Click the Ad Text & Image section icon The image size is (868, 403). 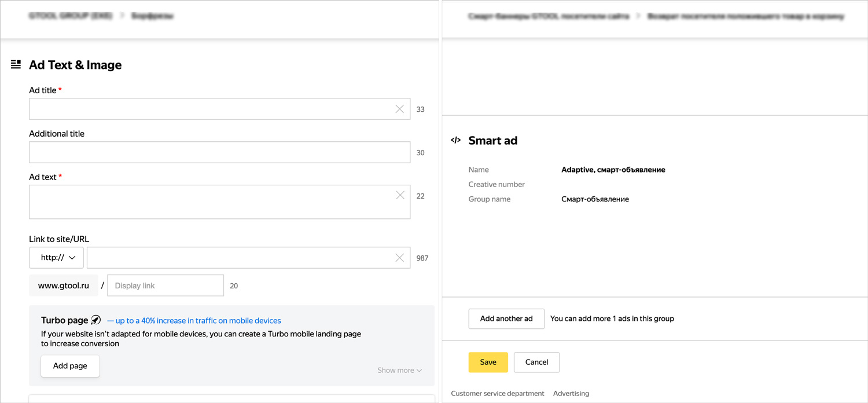(x=16, y=65)
